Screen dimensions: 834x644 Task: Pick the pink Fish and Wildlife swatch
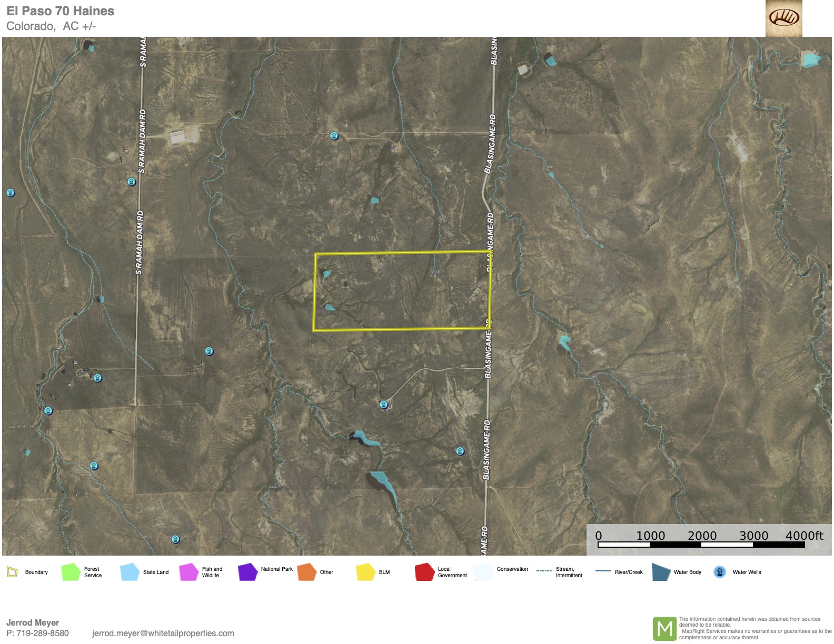[x=188, y=572]
